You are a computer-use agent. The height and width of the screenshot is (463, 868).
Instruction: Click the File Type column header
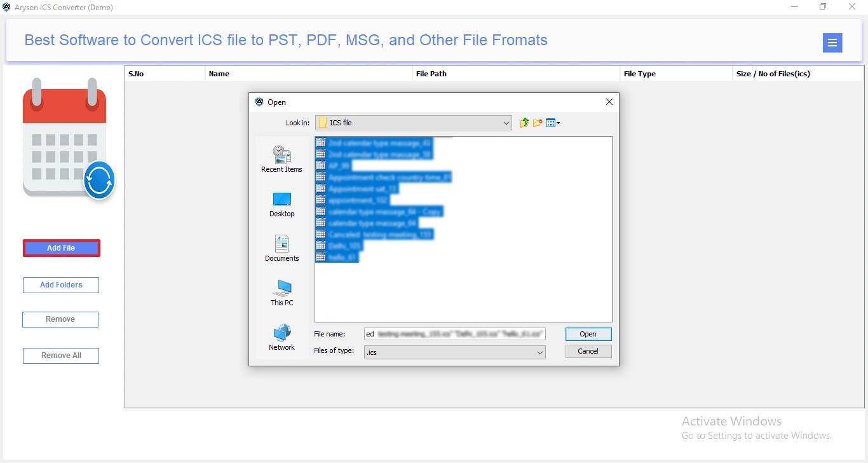tap(677, 74)
